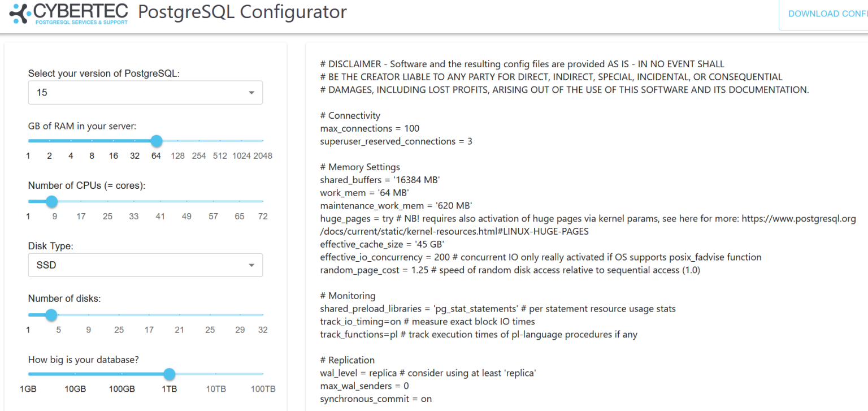Screen dimensions: 868x411
Task: Set database size to 10TB
Action: 216,374
